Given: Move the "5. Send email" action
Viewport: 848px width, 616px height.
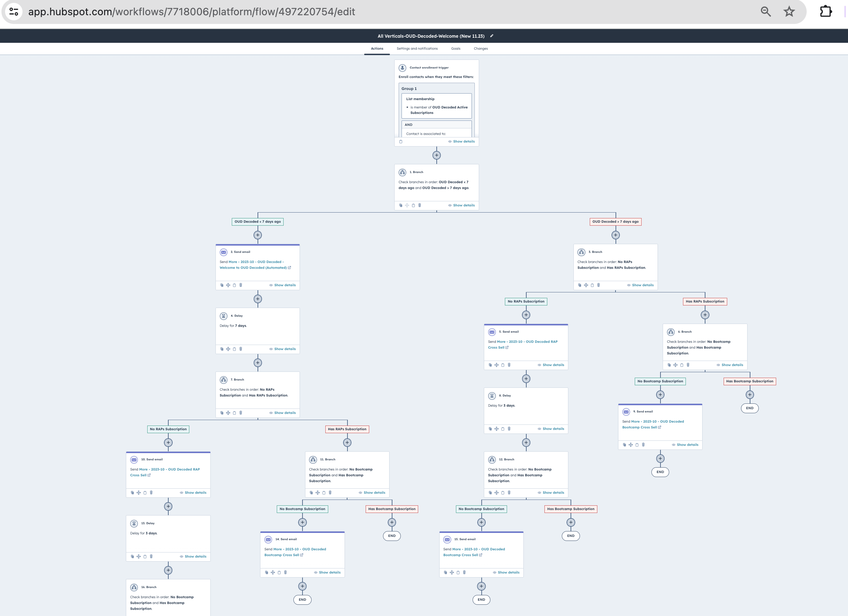Looking at the screenshot, I should pos(497,365).
